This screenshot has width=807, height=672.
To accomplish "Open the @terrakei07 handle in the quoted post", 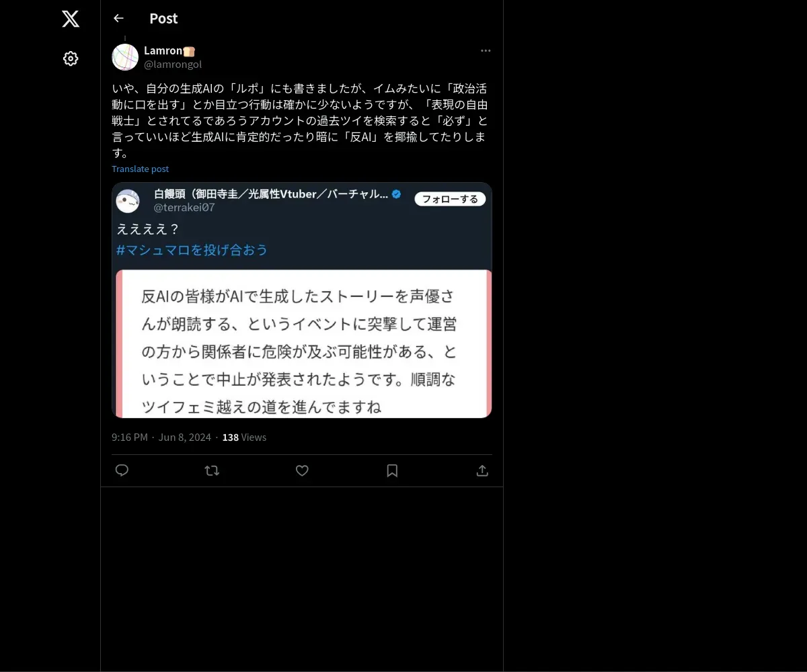I will (x=184, y=208).
